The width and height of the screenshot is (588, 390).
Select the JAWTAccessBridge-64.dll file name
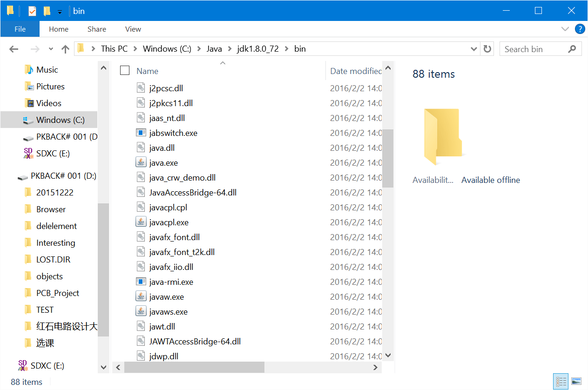[x=195, y=341]
